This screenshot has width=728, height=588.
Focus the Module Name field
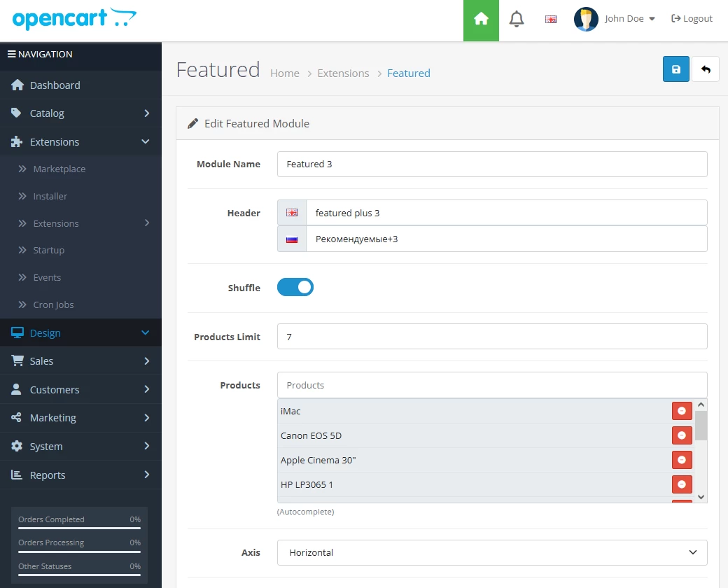click(492, 164)
